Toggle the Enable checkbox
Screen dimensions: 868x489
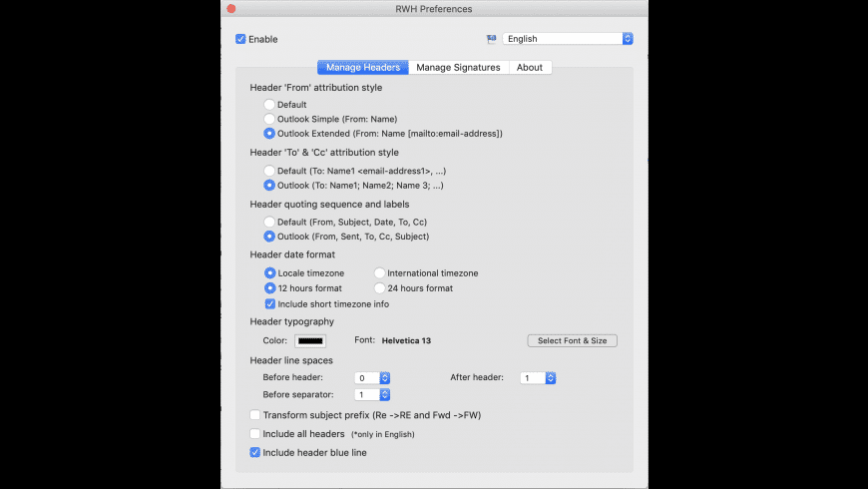pyautogui.click(x=240, y=39)
